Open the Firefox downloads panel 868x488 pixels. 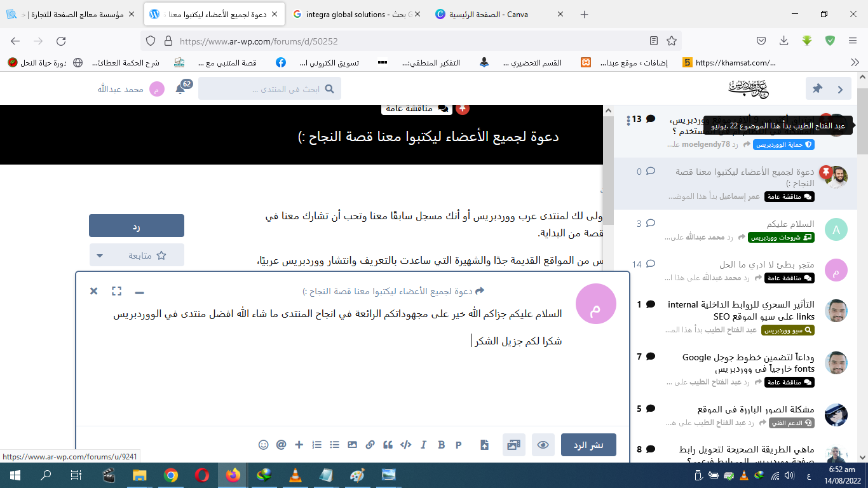point(784,41)
